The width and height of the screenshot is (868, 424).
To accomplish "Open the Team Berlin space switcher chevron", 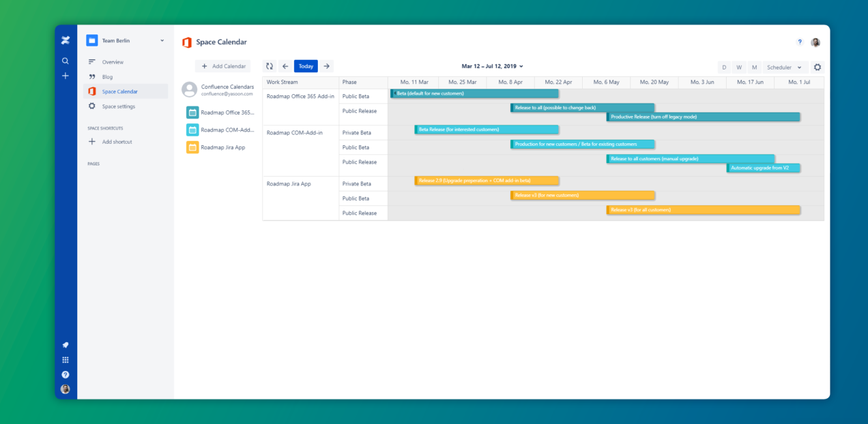I will click(x=162, y=40).
